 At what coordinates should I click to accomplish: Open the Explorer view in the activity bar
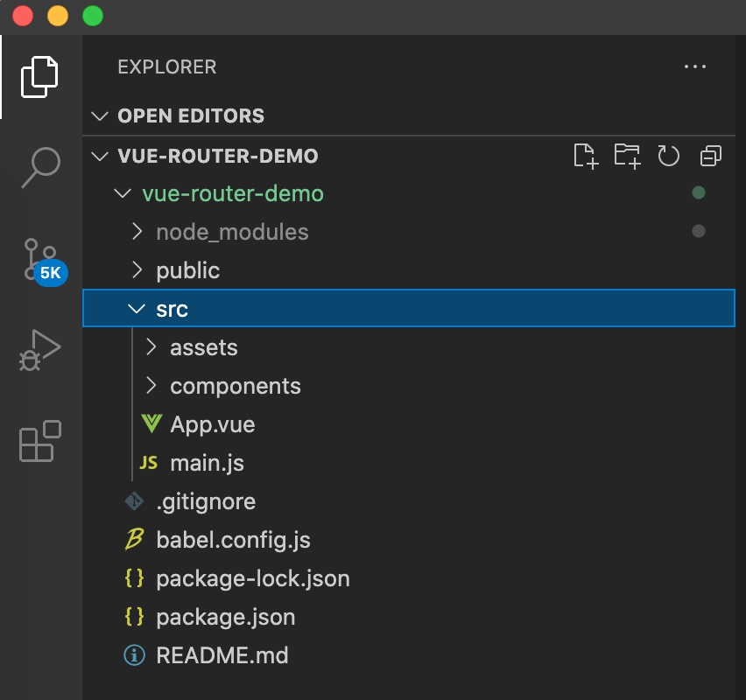click(x=39, y=77)
